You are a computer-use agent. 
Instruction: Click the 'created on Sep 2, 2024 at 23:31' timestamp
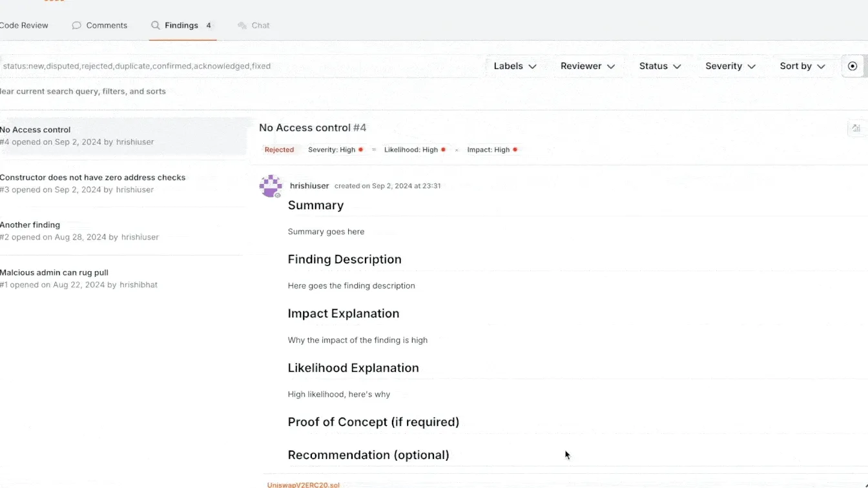tap(387, 186)
